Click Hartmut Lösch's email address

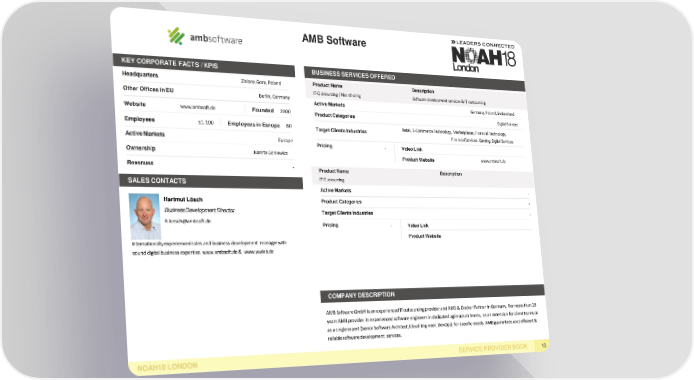pos(188,221)
